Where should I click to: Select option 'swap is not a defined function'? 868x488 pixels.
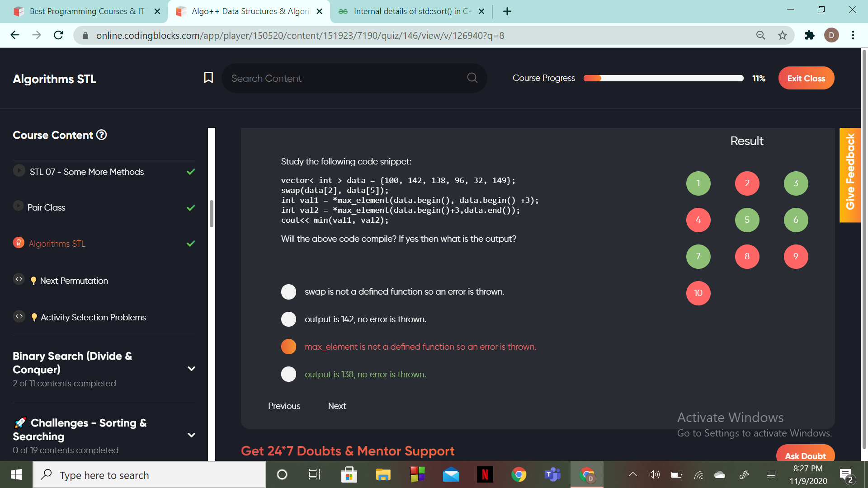(x=288, y=292)
